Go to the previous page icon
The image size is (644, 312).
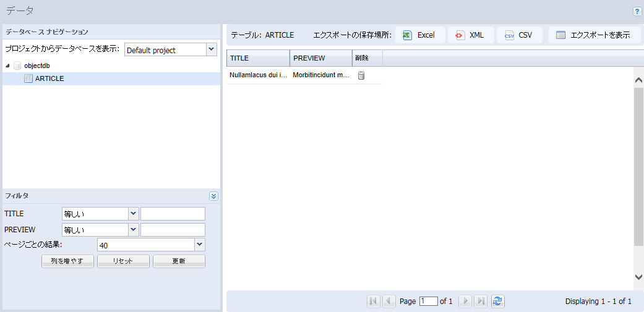pos(389,301)
